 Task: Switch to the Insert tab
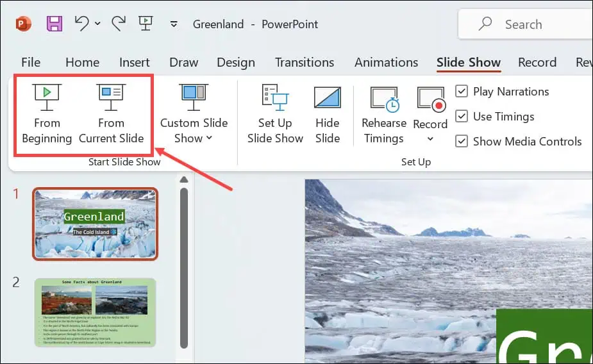pos(134,62)
